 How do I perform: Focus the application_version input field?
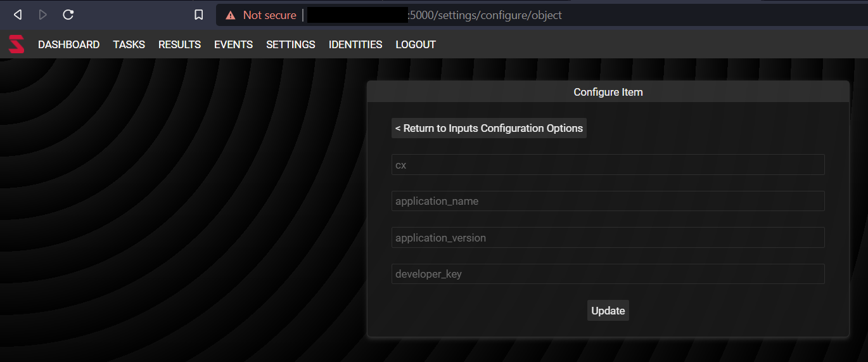(608, 238)
